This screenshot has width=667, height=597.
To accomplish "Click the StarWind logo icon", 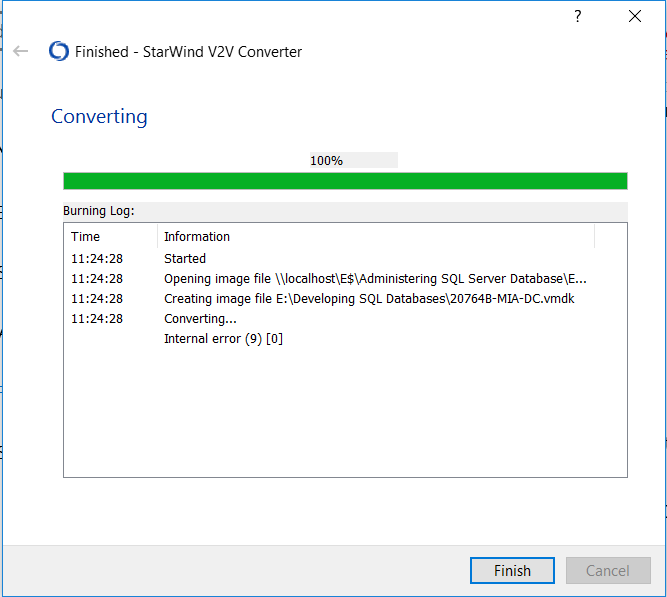I will [x=59, y=51].
